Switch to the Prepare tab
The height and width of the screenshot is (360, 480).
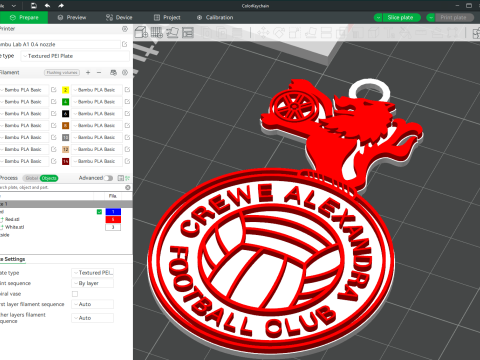tap(24, 17)
